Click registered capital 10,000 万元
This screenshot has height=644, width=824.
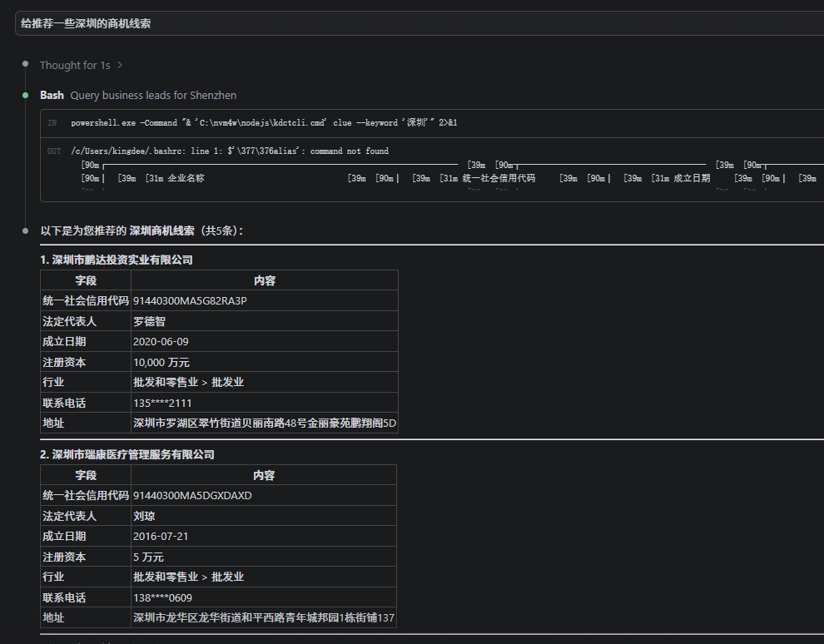161,362
